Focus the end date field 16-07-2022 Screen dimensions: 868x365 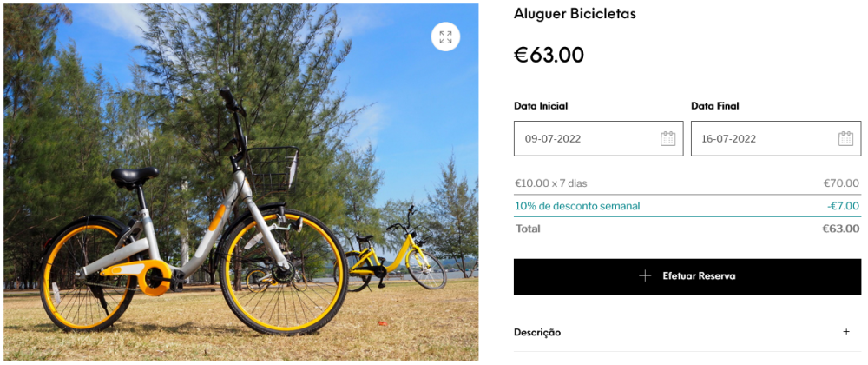point(755,138)
